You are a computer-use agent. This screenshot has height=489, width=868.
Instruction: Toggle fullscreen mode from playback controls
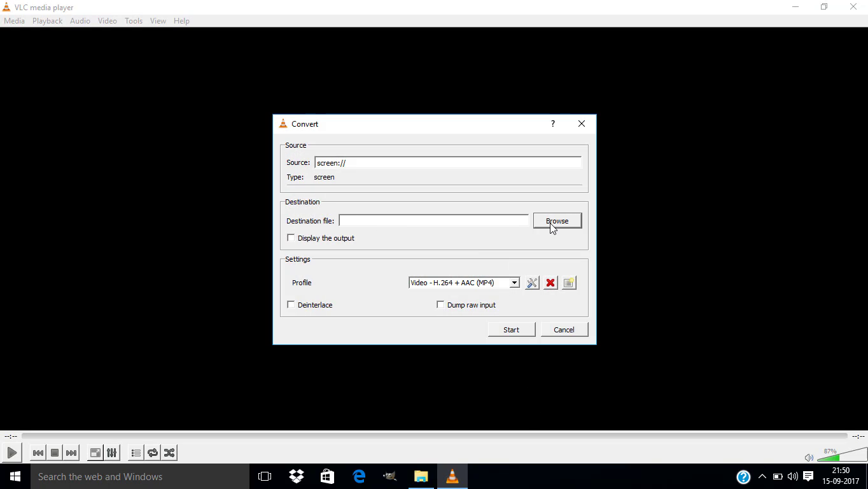click(94, 453)
